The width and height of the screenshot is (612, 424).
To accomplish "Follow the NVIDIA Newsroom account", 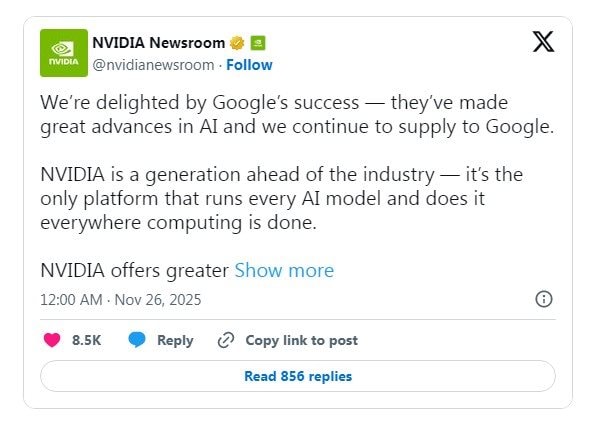I will (x=249, y=65).
